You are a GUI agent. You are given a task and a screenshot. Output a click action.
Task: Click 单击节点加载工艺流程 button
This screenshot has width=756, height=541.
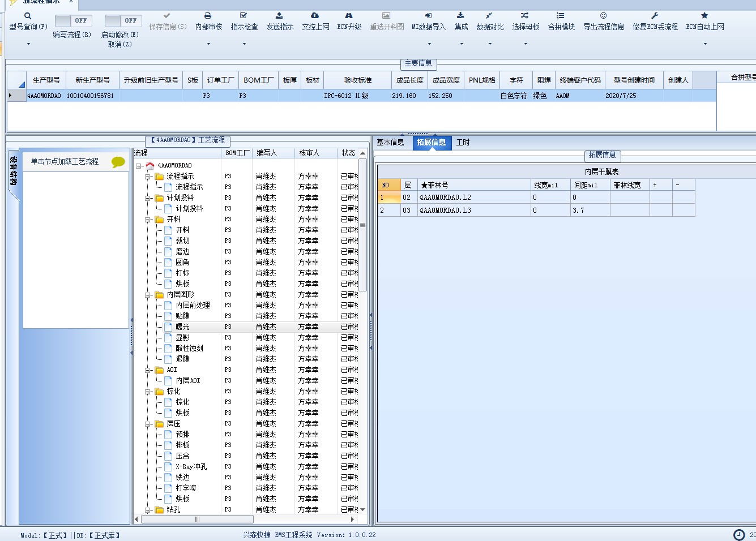[65, 162]
